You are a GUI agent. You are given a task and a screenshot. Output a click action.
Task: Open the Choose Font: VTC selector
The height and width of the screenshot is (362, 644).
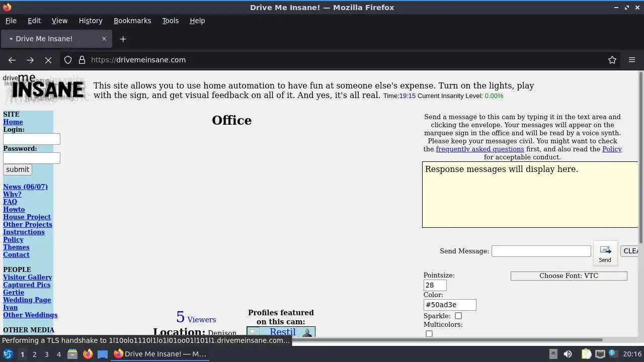click(569, 276)
